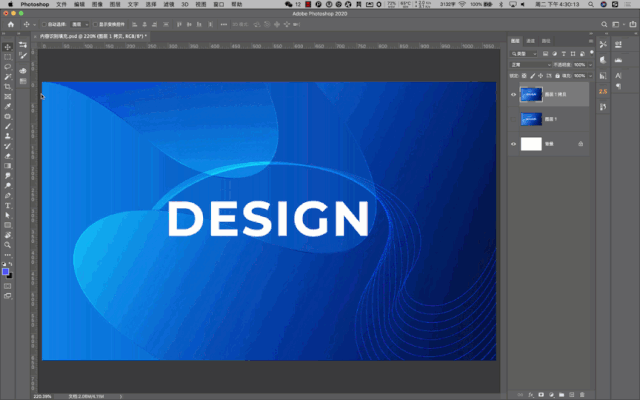Click the search icon above the panels

pos(605,24)
